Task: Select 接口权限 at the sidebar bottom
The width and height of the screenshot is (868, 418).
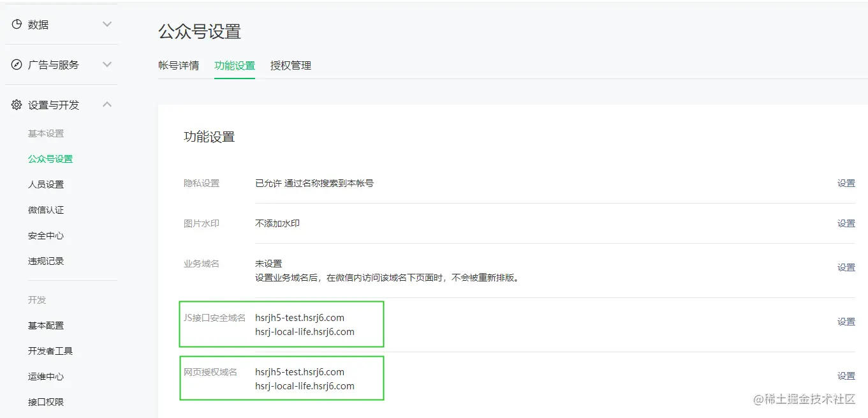Action: pyautogui.click(x=45, y=401)
